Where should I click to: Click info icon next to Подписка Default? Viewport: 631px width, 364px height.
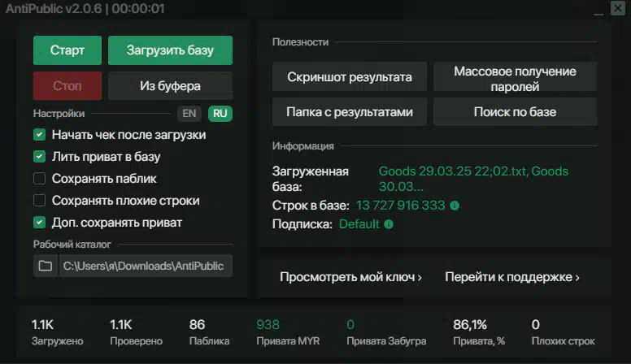tap(389, 224)
